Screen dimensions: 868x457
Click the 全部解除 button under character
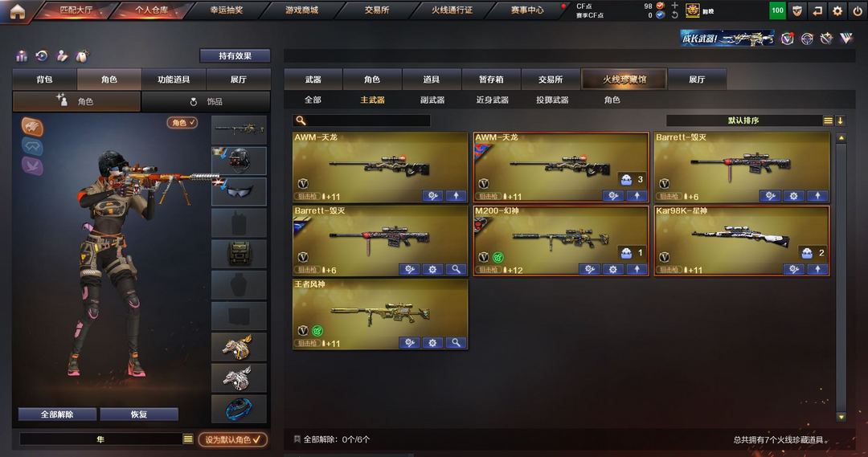click(x=57, y=414)
